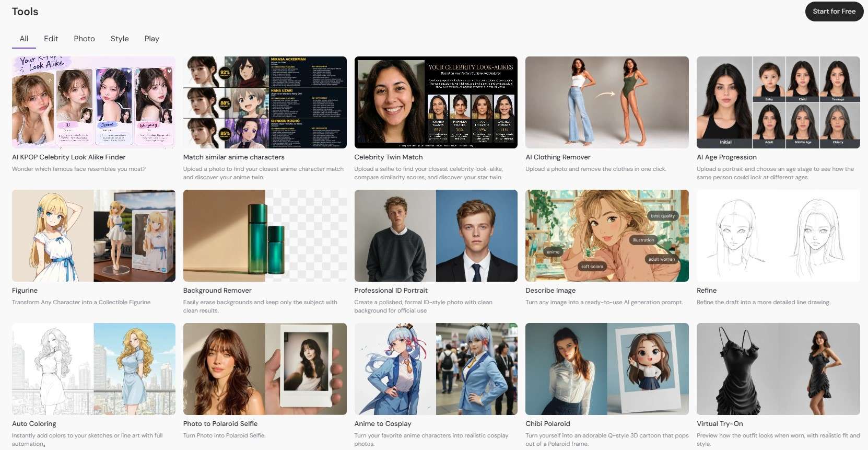Open the Photo to Polaroid Selfie thumbnail

click(265, 369)
